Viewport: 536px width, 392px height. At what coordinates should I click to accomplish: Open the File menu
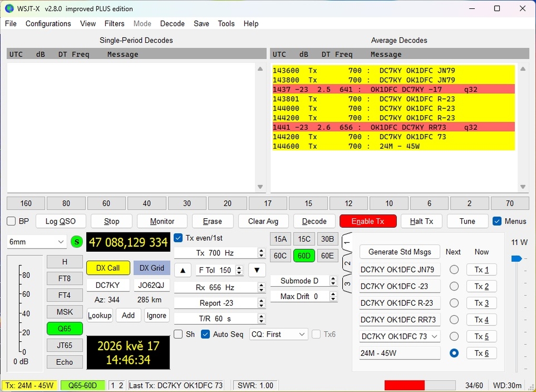click(x=10, y=24)
